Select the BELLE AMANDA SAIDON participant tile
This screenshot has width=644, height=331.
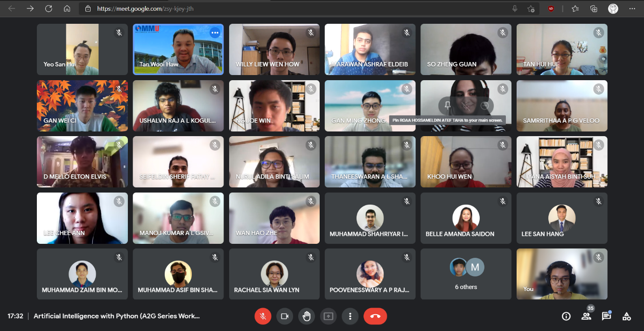466,218
